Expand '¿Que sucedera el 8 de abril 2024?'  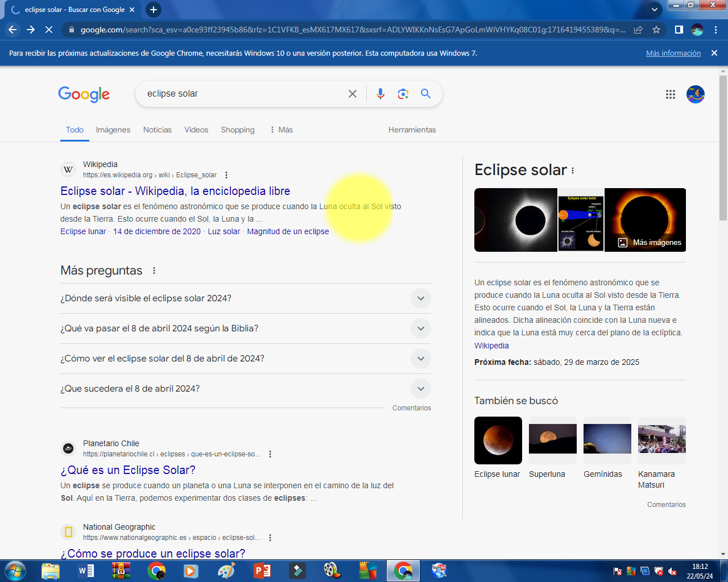tap(246, 389)
